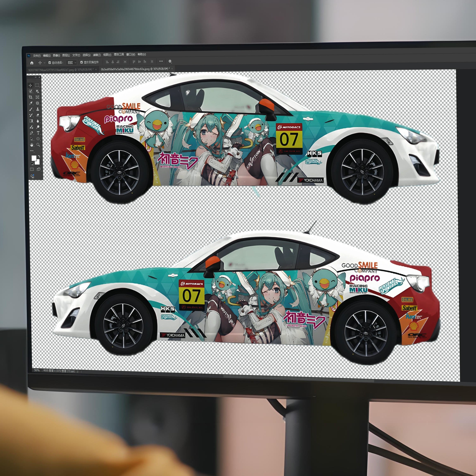Click the foreground color swatch
Image resolution: width=476 pixels, height=476 pixels.
[x=34, y=158]
